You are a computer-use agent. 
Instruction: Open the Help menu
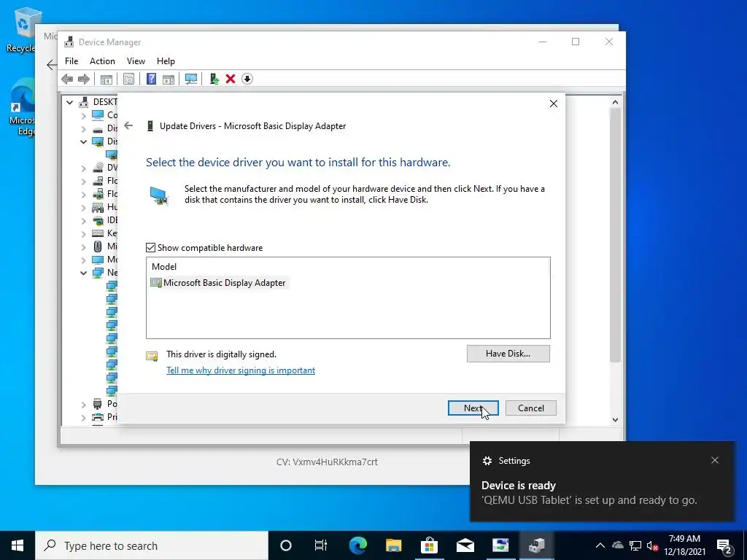[x=166, y=61]
